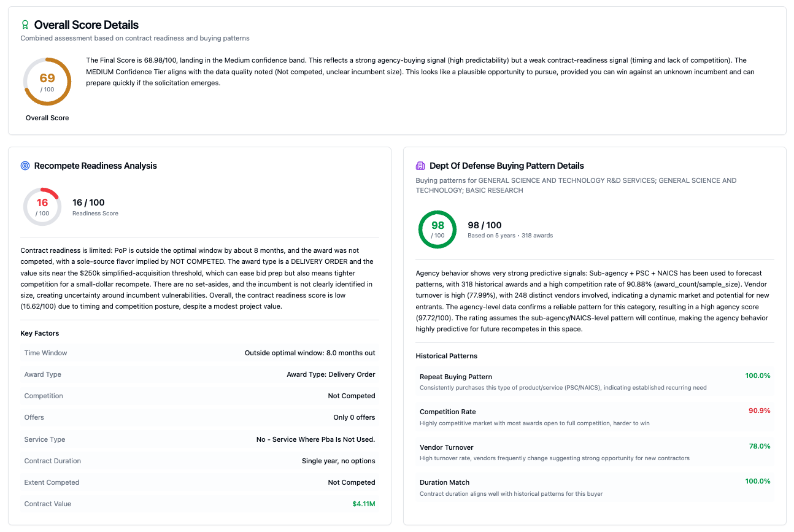Screen dimensions: 794x532
Task: Click the award ribbon icon beside Overall Score Details
Action: click(x=25, y=25)
